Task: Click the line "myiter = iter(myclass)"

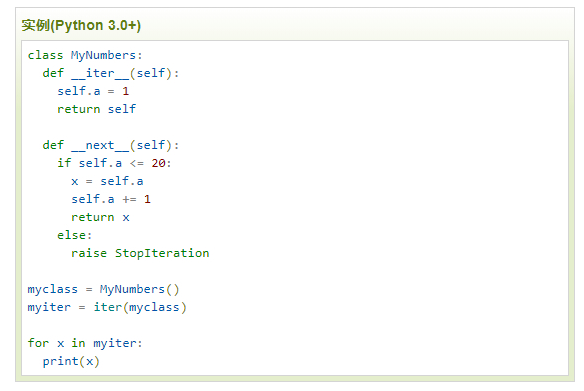Action: click(107, 307)
